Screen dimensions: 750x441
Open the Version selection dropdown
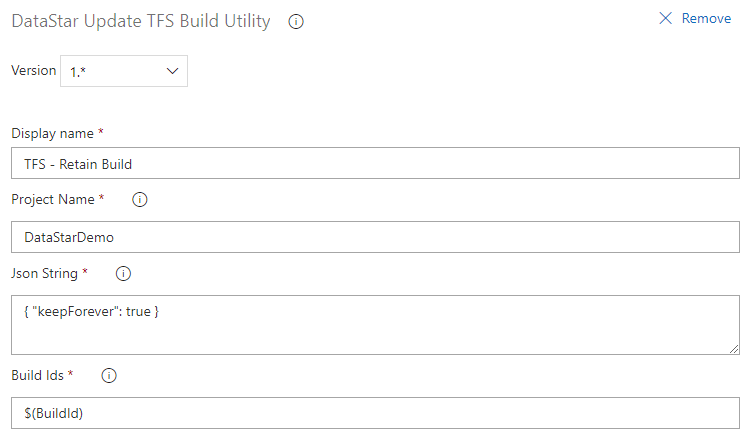click(x=124, y=71)
